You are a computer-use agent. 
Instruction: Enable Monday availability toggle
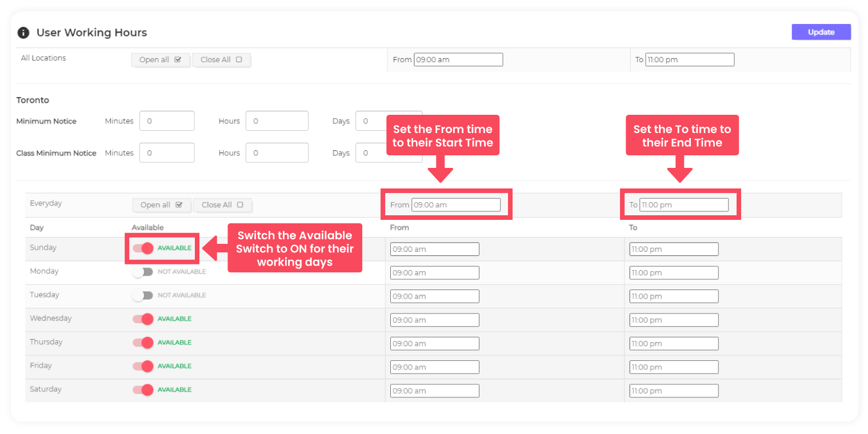tap(143, 272)
